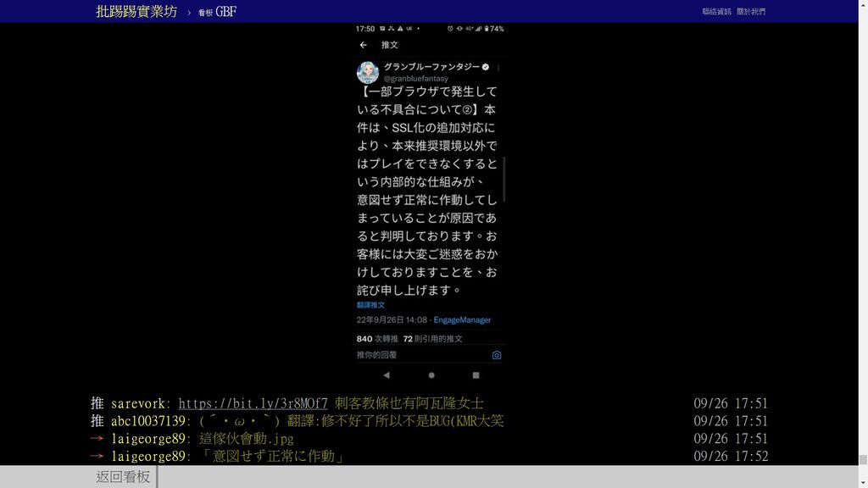Screen dimensions: 868x488
Task: Tap the Android recents square navigation button
Action: click(476, 375)
